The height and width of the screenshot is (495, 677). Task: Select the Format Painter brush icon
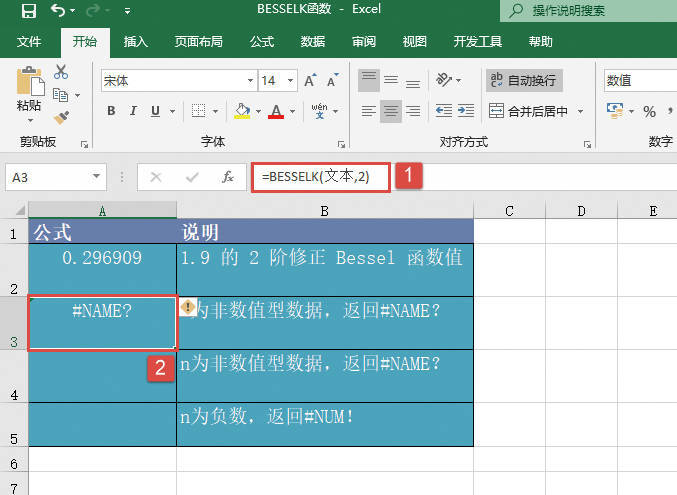point(61,118)
